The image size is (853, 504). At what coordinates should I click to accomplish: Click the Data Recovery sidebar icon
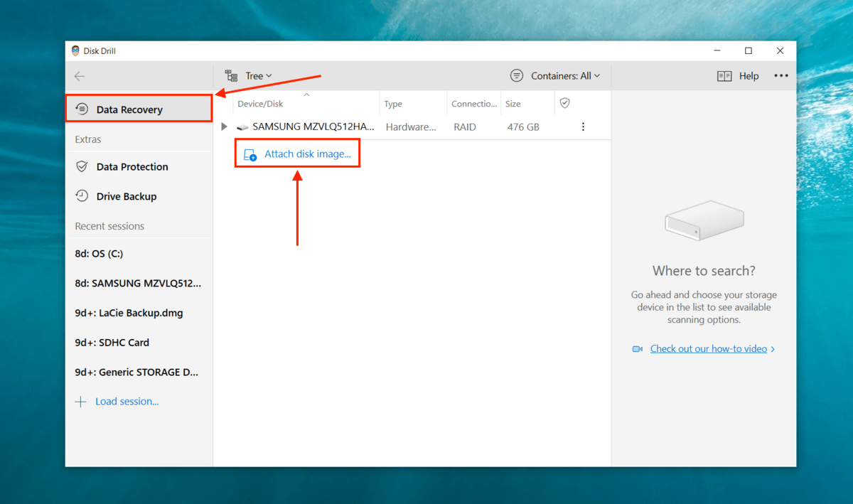click(82, 109)
